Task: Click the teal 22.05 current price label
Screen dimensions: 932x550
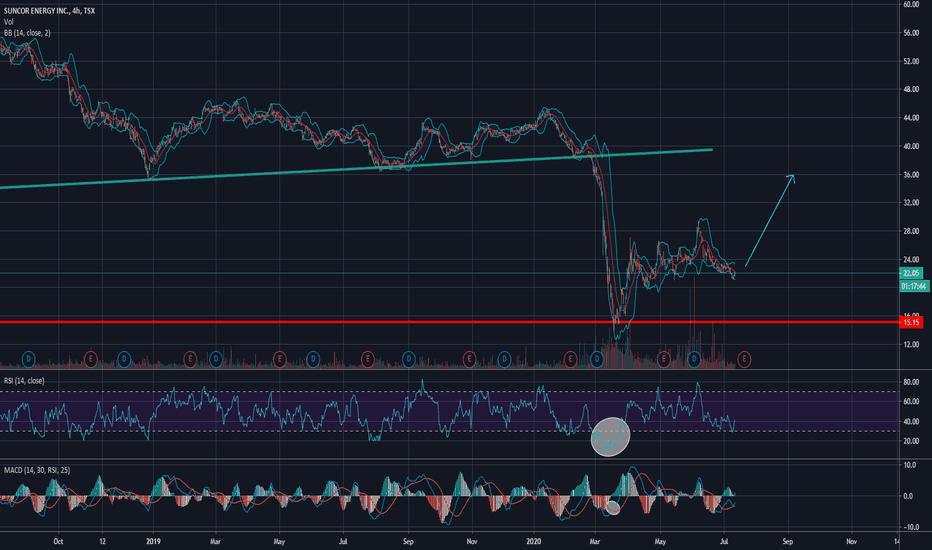Action: click(x=911, y=274)
